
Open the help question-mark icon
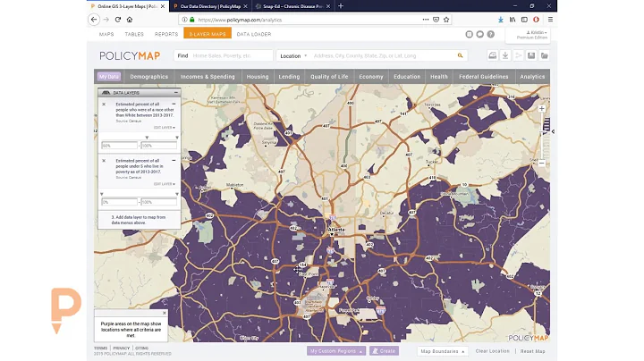coord(491,34)
